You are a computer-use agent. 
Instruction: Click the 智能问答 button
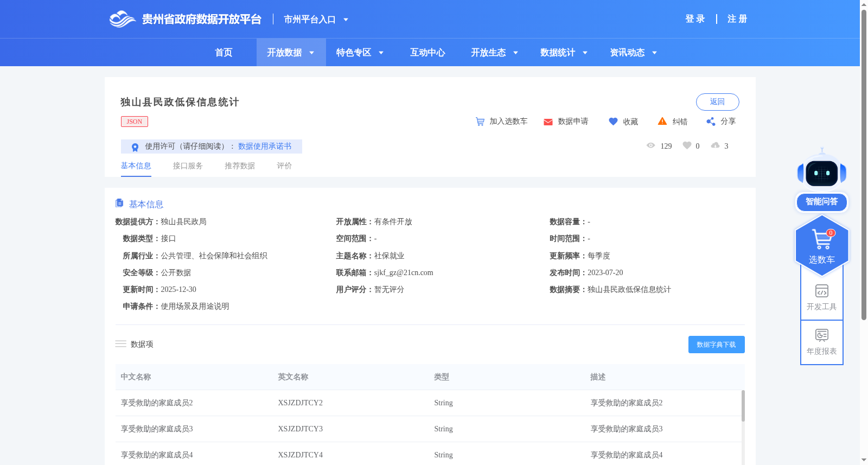click(822, 202)
